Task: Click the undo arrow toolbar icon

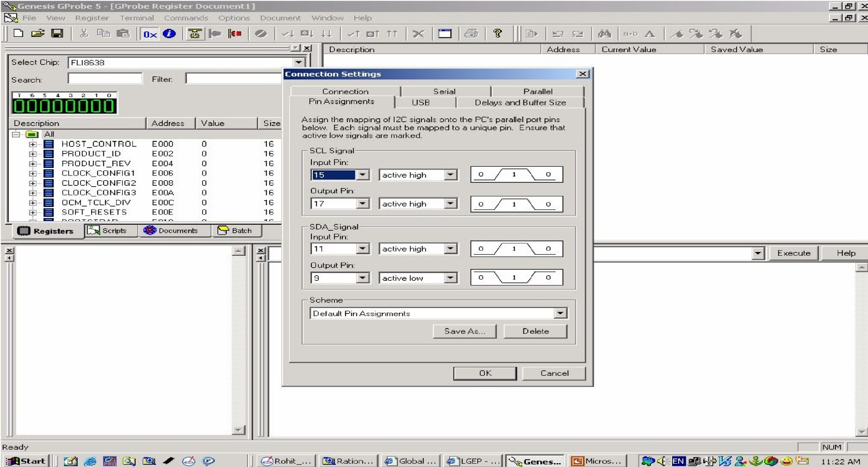Action: click(558, 34)
